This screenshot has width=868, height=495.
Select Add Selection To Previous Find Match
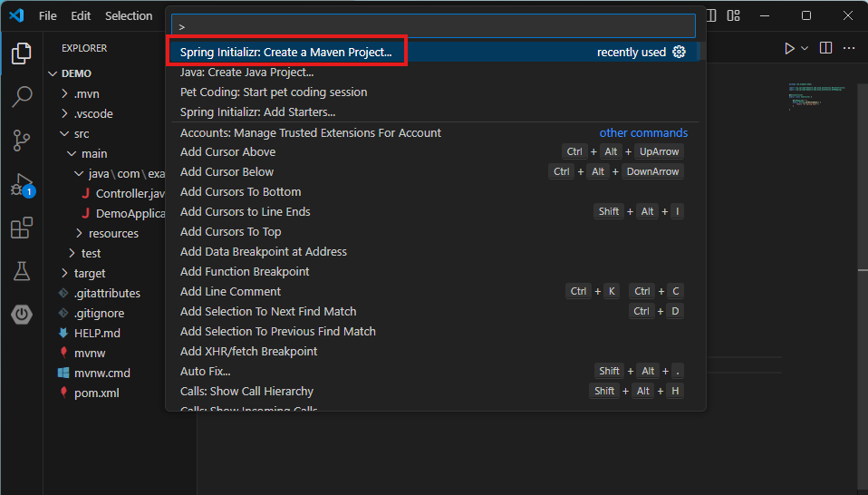tap(435, 331)
